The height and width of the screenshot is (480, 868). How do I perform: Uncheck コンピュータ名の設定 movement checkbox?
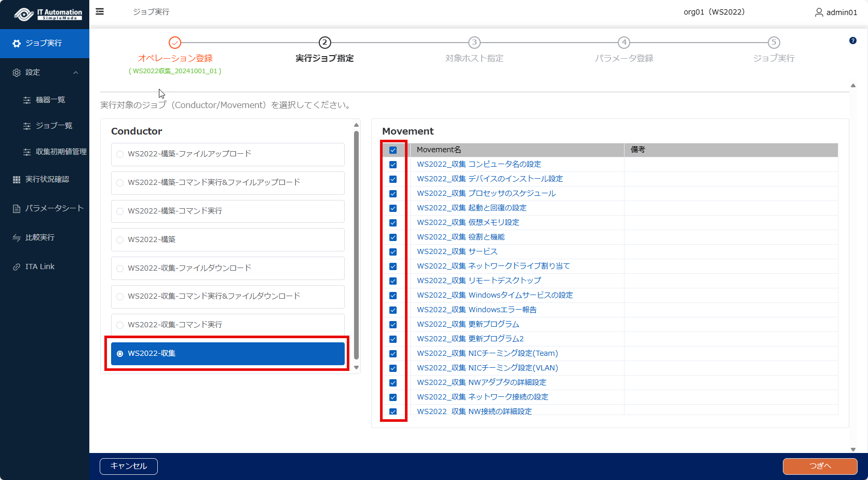[x=393, y=165]
